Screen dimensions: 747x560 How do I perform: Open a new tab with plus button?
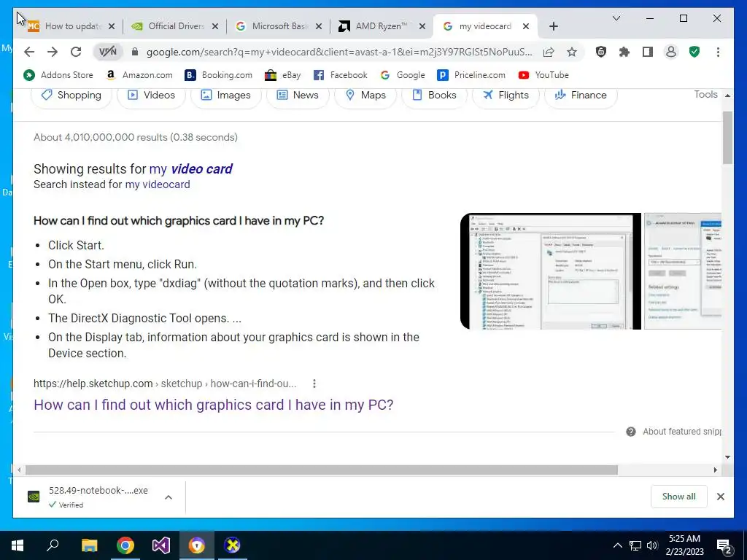click(x=553, y=26)
